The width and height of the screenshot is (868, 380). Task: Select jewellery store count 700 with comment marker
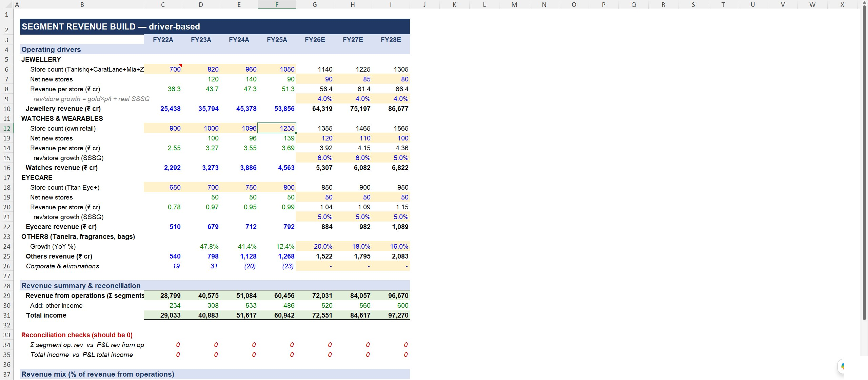(163, 69)
